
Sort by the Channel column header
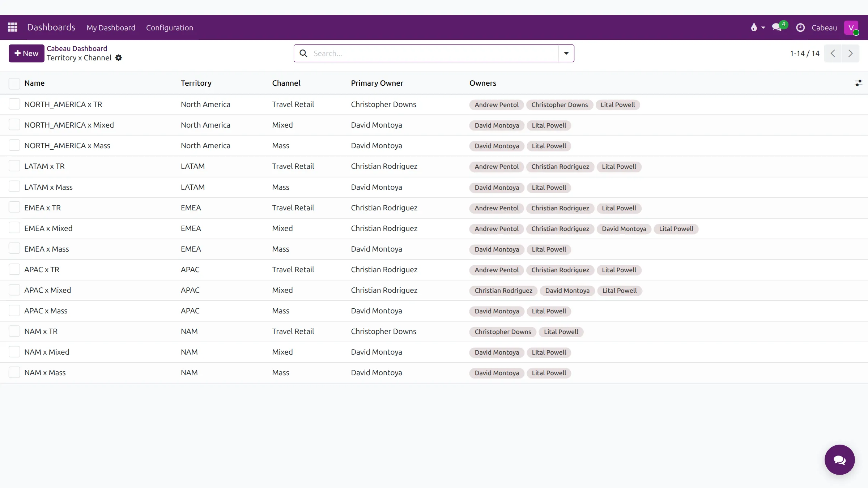[x=286, y=83]
